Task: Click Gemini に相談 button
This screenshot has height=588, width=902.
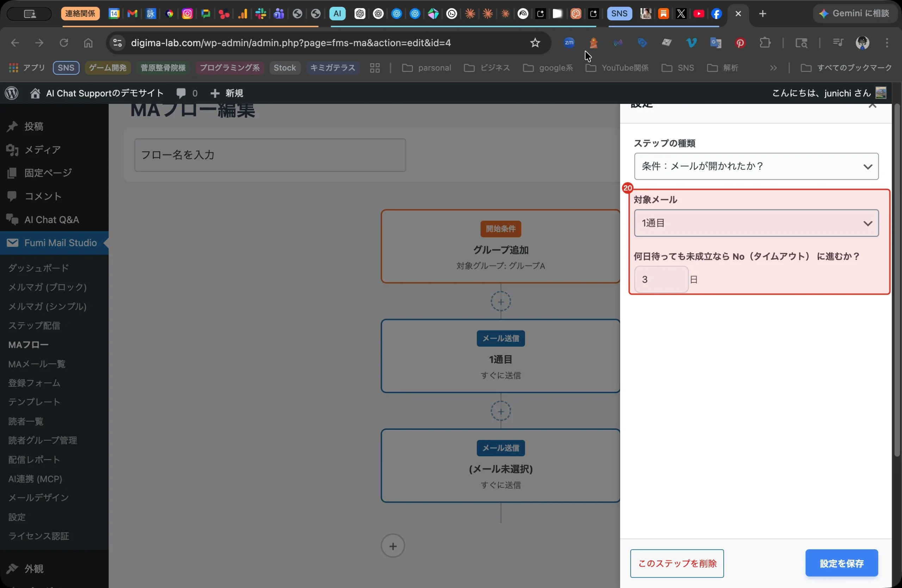Action: 853,14
